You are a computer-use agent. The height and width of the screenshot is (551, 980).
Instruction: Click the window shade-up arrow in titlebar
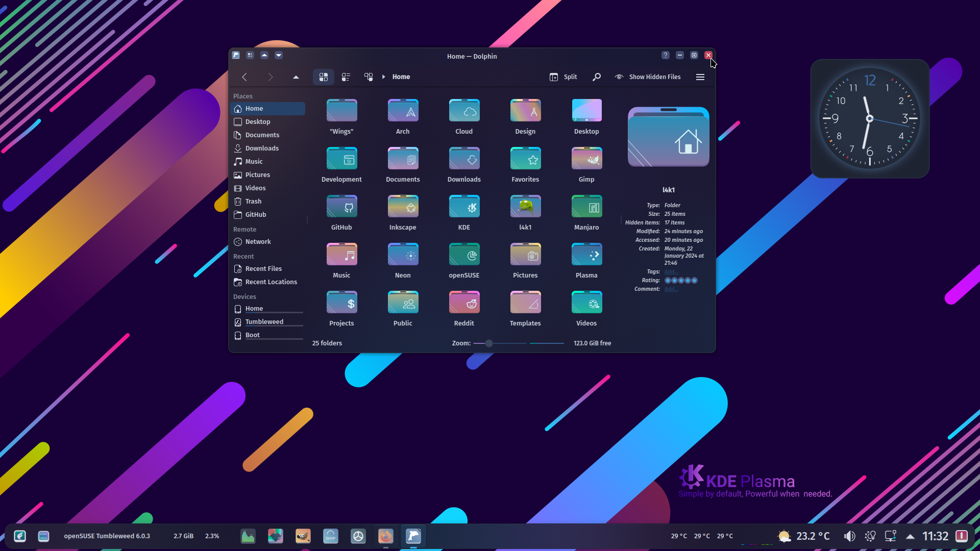264,55
